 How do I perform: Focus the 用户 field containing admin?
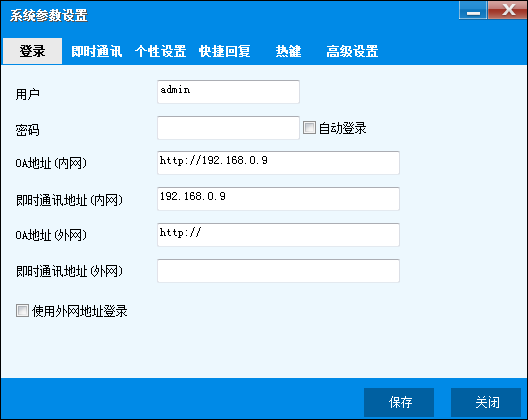[228, 92]
